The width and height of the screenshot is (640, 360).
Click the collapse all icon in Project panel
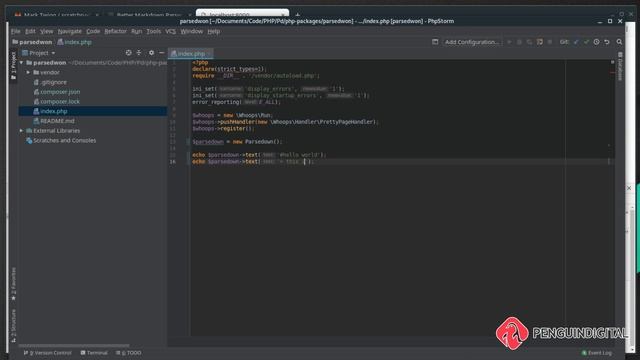[139, 53]
